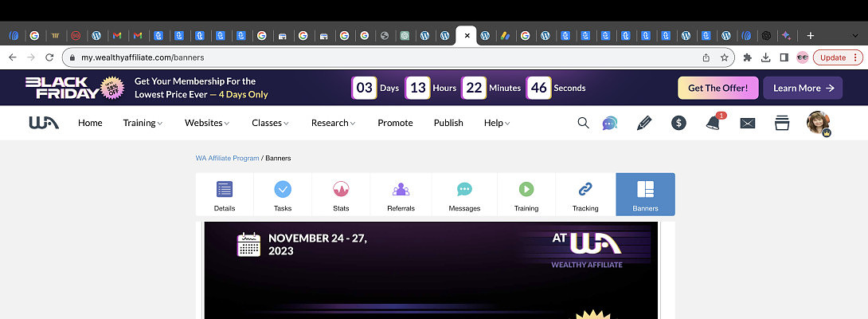This screenshot has width=868, height=319.
Task: Click the Wealthy Affiliate WA logo
Action: click(44, 123)
